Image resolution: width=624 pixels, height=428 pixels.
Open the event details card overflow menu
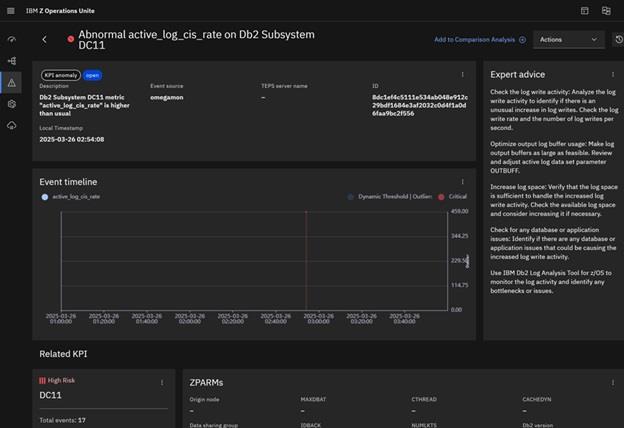point(462,74)
